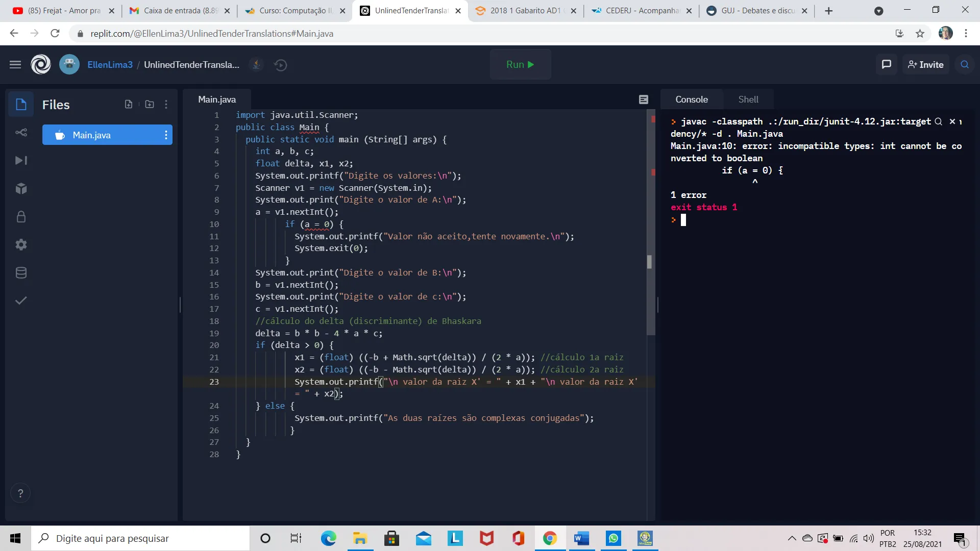Invite collaborators to the repl

(x=925, y=65)
